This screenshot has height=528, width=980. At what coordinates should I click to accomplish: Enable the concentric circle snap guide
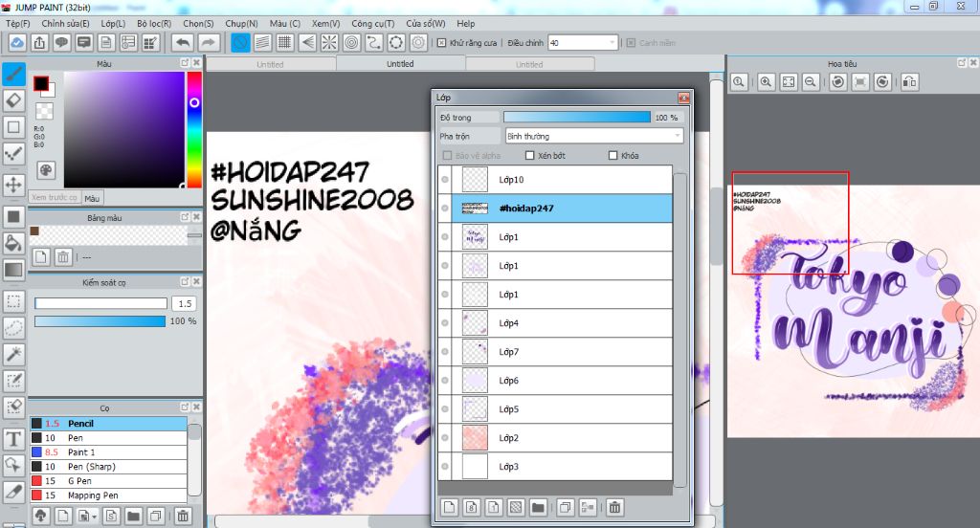(x=352, y=42)
